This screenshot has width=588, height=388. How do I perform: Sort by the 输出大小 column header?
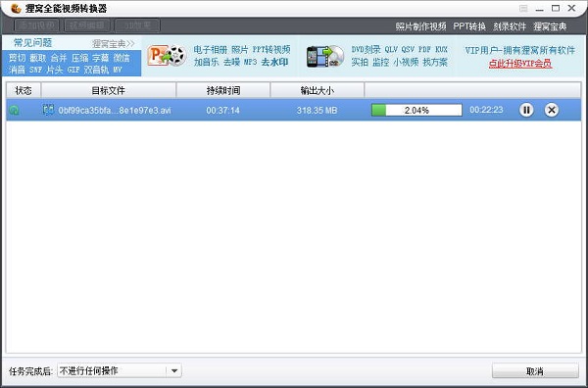tap(317, 90)
